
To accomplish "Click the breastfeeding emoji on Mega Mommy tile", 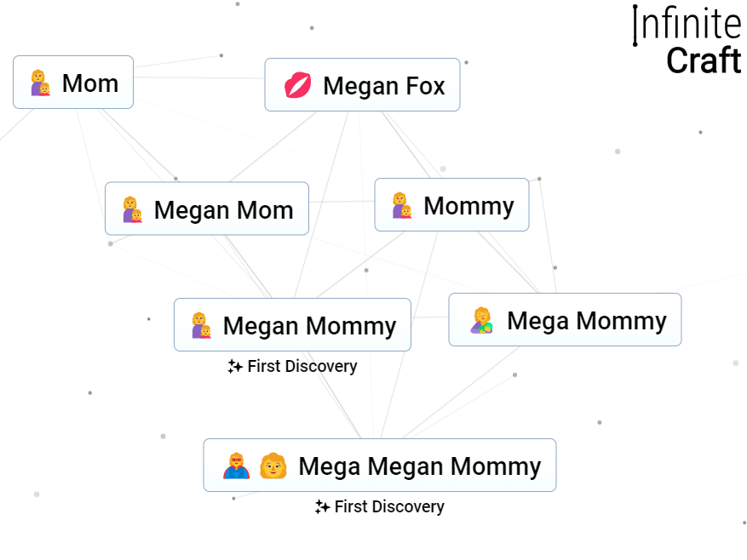I will (x=480, y=320).
